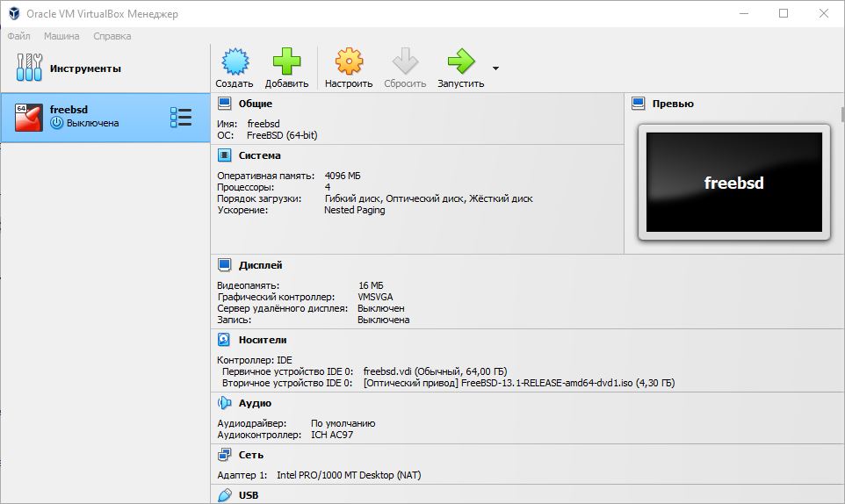Image resolution: width=845 pixels, height=504 pixels.
Task: Click the ICH AC97 audio controller value
Action: (x=332, y=435)
